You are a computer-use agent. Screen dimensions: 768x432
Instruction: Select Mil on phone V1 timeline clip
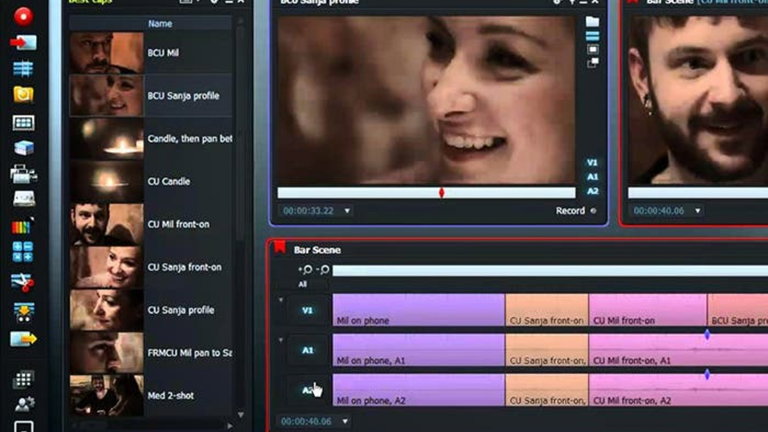(x=419, y=310)
